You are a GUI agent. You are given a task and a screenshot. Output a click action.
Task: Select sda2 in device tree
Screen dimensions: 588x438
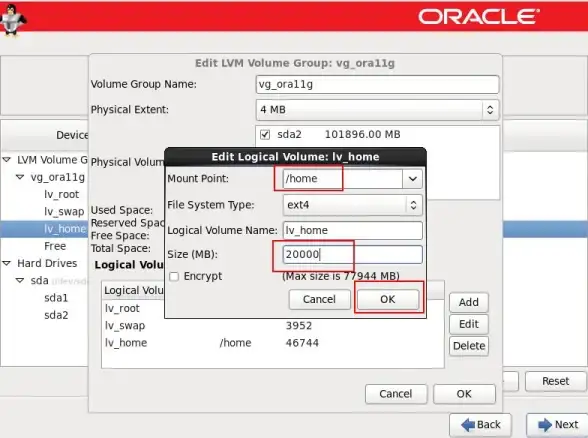pyautogui.click(x=56, y=315)
